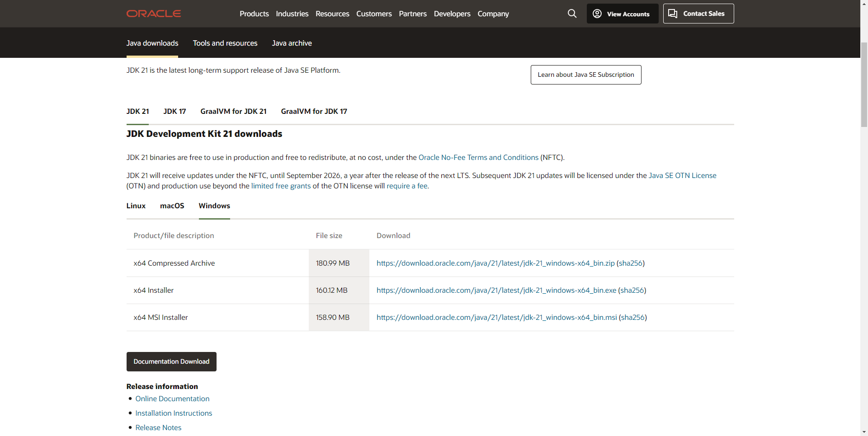
Task: Click the scrollbar down arrow
Action: point(864,432)
